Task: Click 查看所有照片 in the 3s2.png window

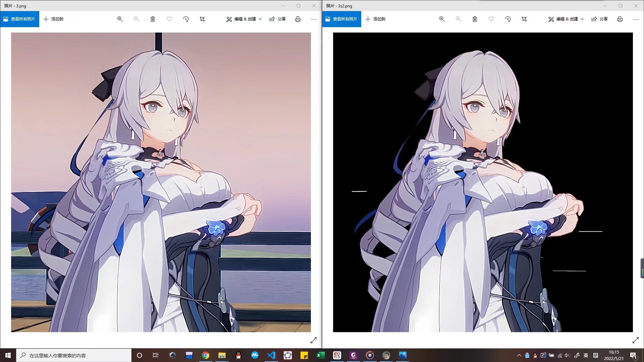Action: (x=341, y=19)
